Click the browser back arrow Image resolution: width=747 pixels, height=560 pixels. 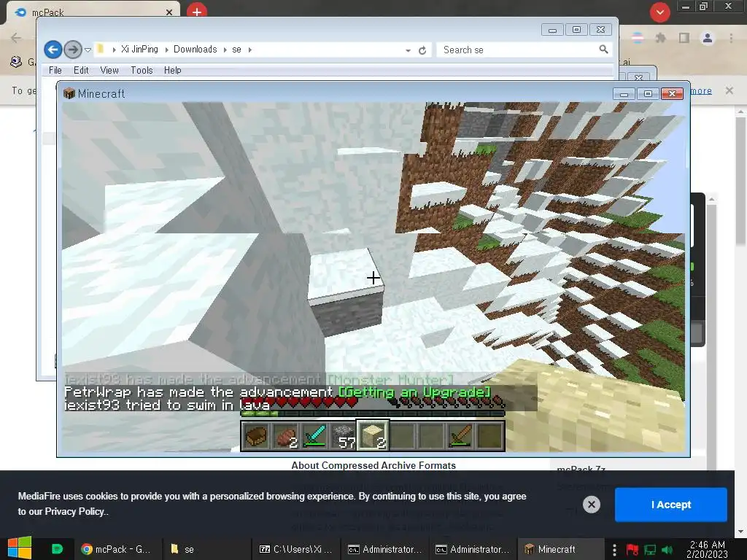[x=16, y=38]
